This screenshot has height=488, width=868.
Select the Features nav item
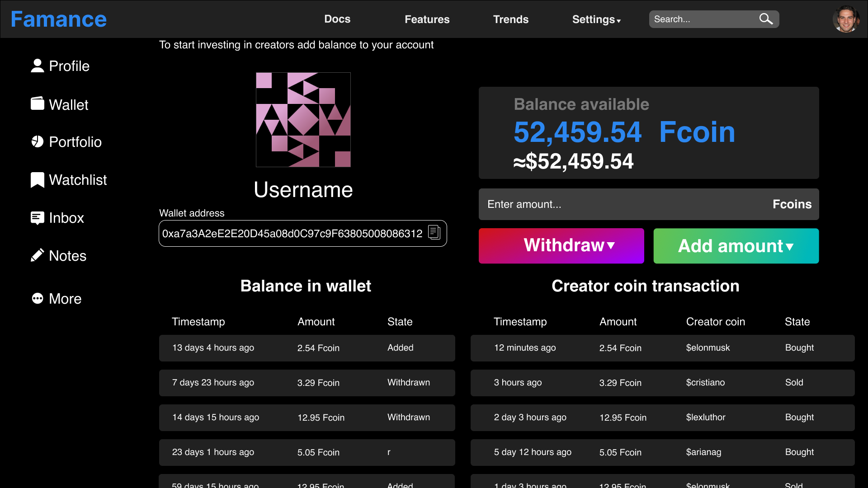427,19
